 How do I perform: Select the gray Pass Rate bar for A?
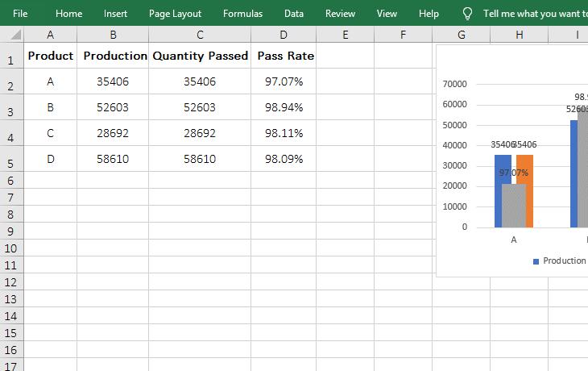coord(514,206)
